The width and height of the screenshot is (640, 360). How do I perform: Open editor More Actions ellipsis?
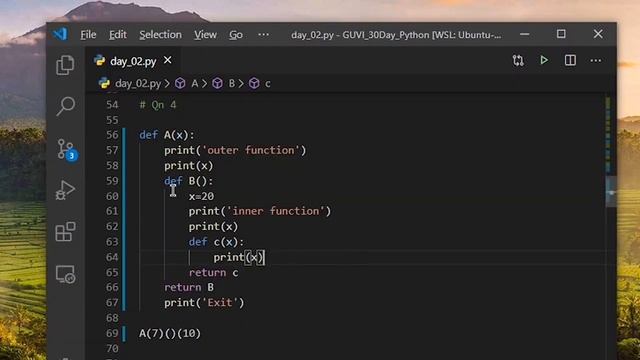click(x=596, y=60)
